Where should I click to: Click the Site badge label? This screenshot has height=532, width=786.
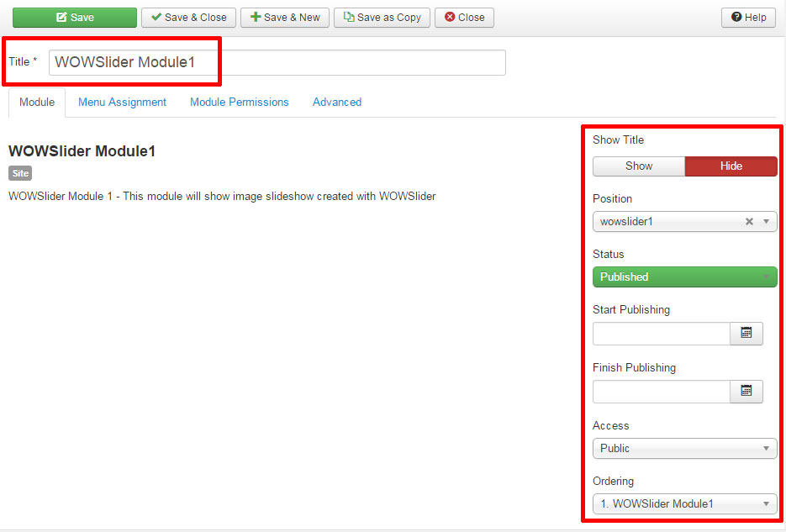tap(20, 173)
